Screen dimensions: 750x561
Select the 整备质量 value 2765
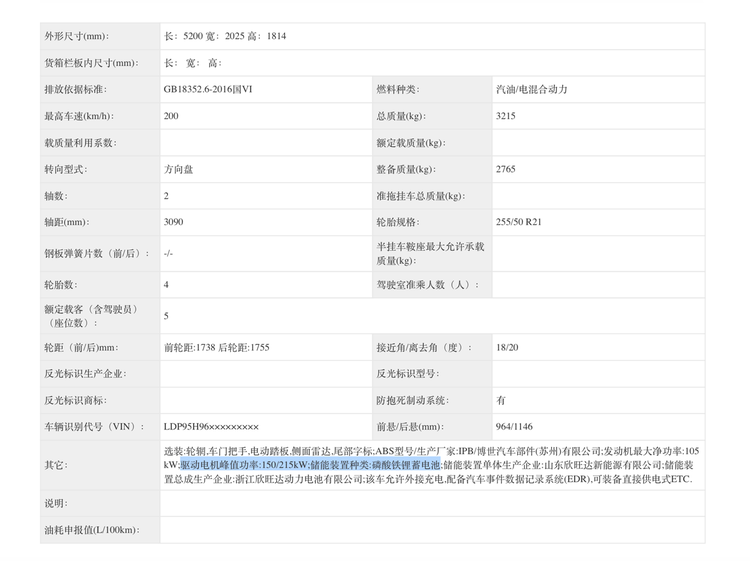506,169
